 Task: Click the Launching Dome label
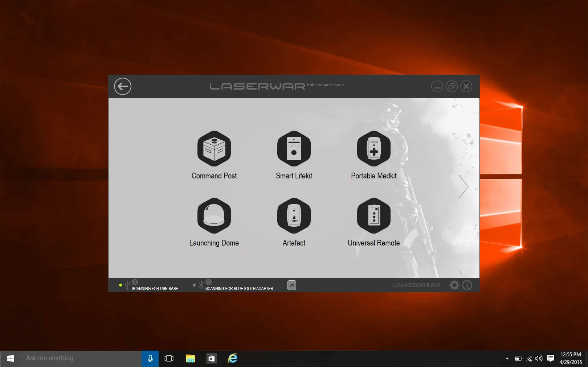tap(214, 243)
